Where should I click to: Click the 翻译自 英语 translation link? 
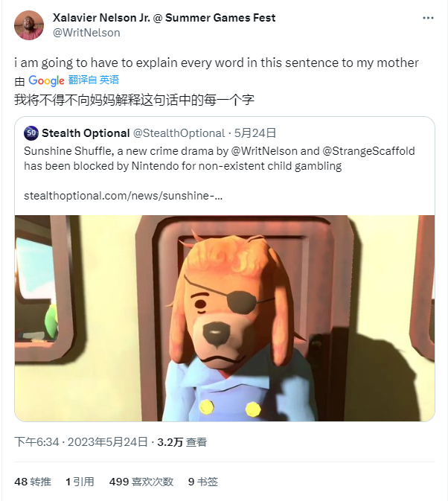coord(94,80)
